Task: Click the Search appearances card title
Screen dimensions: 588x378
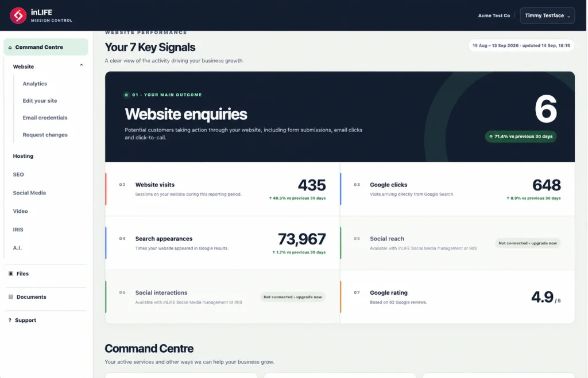Action: (164, 239)
